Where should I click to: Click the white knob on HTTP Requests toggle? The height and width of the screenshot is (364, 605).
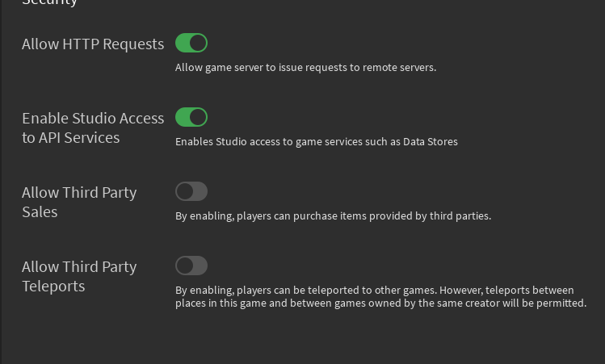point(199,43)
